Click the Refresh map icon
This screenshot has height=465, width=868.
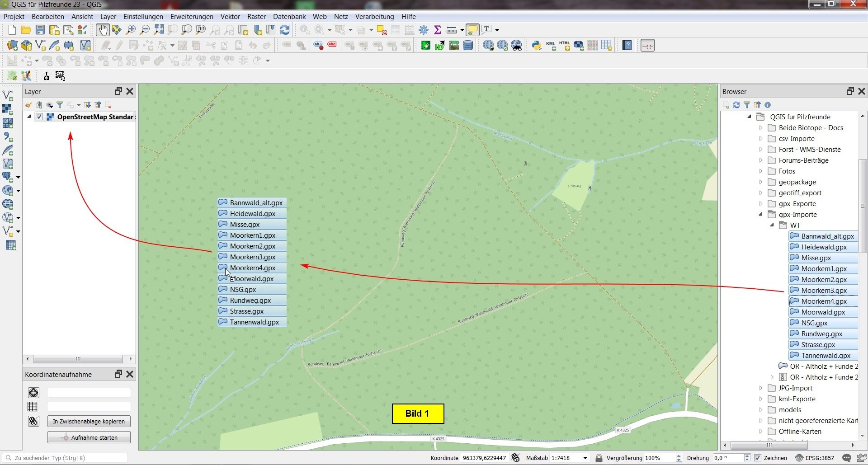[285, 30]
